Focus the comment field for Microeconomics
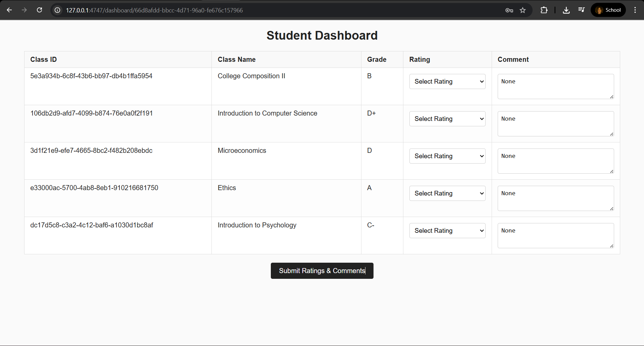The width and height of the screenshot is (644, 346). (x=555, y=161)
